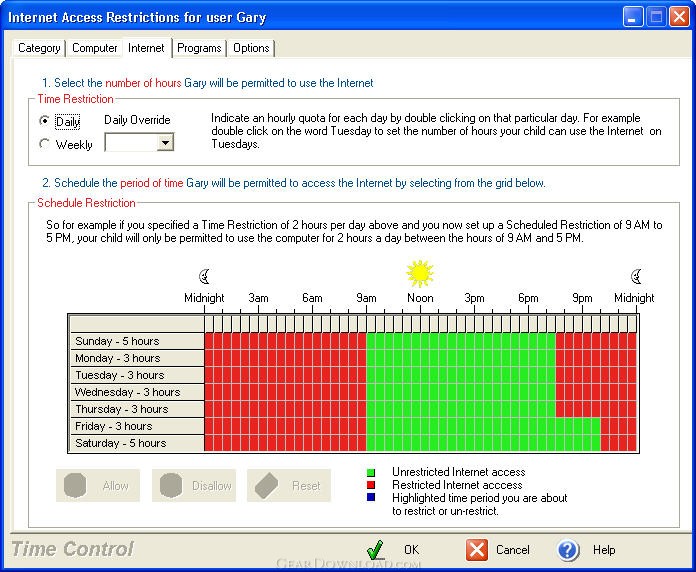The image size is (696, 572).
Task: Select the Wednesday - 3 hours row label
Action: pyautogui.click(x=137, y=392)
